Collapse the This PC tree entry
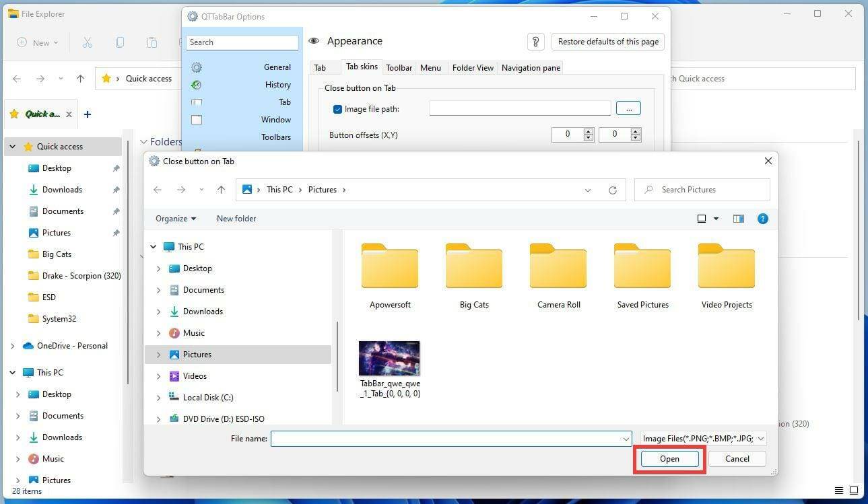This screenshot has height=504, width=868. 153,246
